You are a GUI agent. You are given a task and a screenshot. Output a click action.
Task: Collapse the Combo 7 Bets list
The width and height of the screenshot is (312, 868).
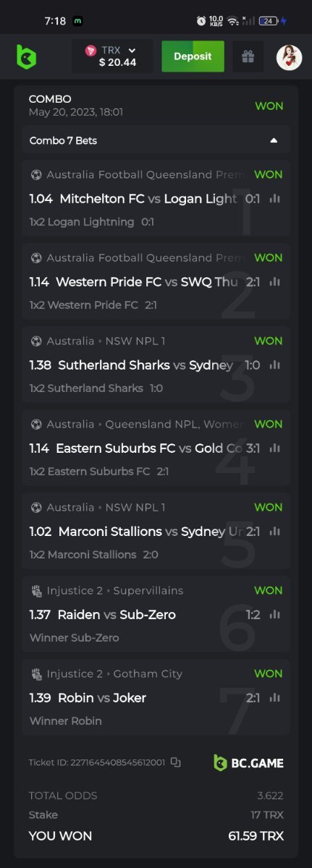(274, 140)
